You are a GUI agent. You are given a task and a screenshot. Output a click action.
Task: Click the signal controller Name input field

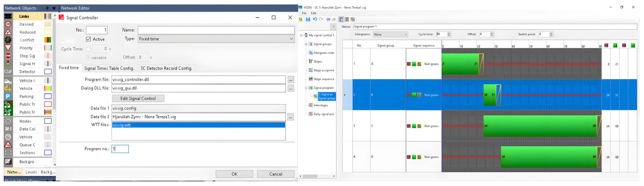(x=216, y=30)
